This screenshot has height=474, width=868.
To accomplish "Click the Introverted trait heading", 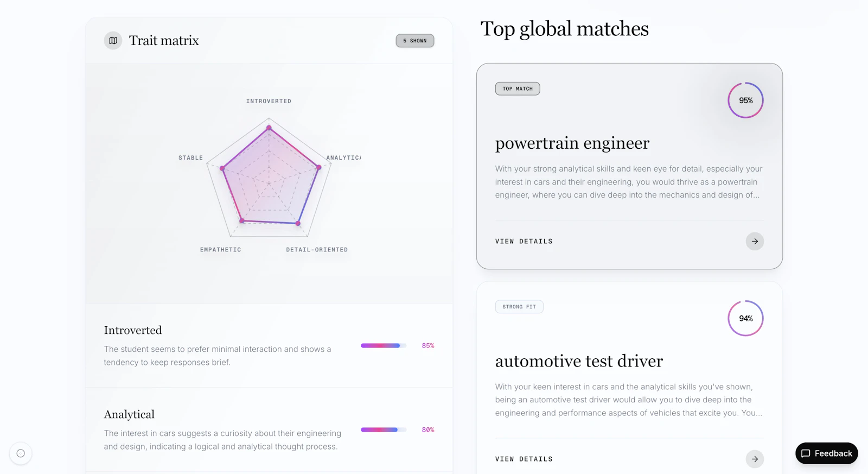I will (x=133, y=330).
